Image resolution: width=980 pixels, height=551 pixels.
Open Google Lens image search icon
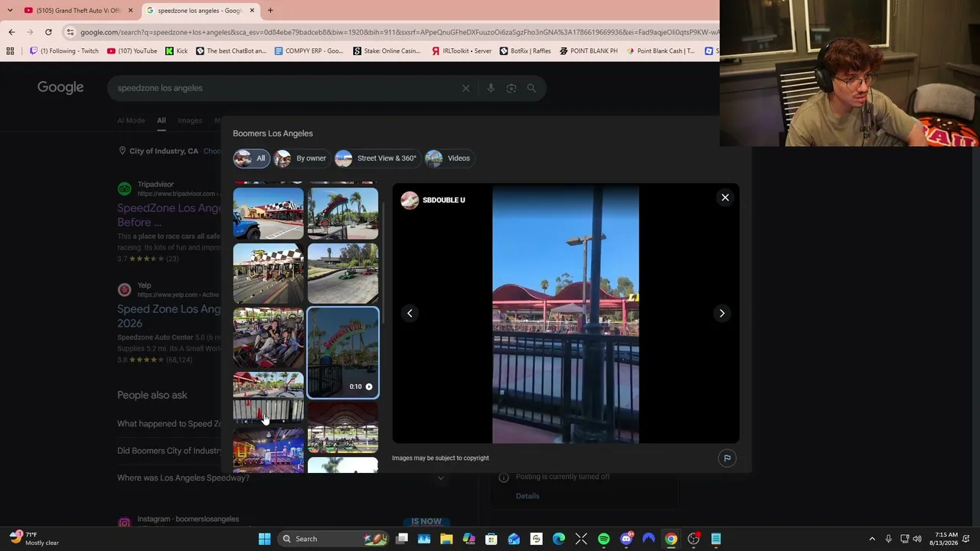pyautogui.click(x=511, y=88)
